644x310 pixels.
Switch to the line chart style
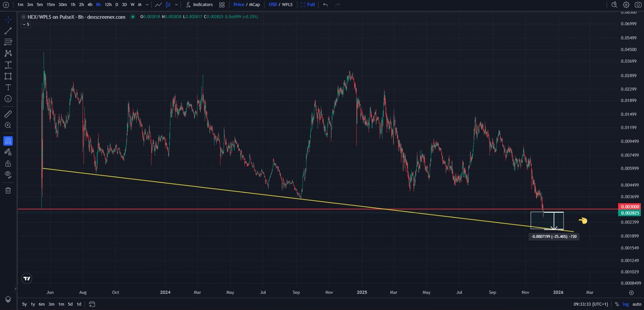coord(157,4)
